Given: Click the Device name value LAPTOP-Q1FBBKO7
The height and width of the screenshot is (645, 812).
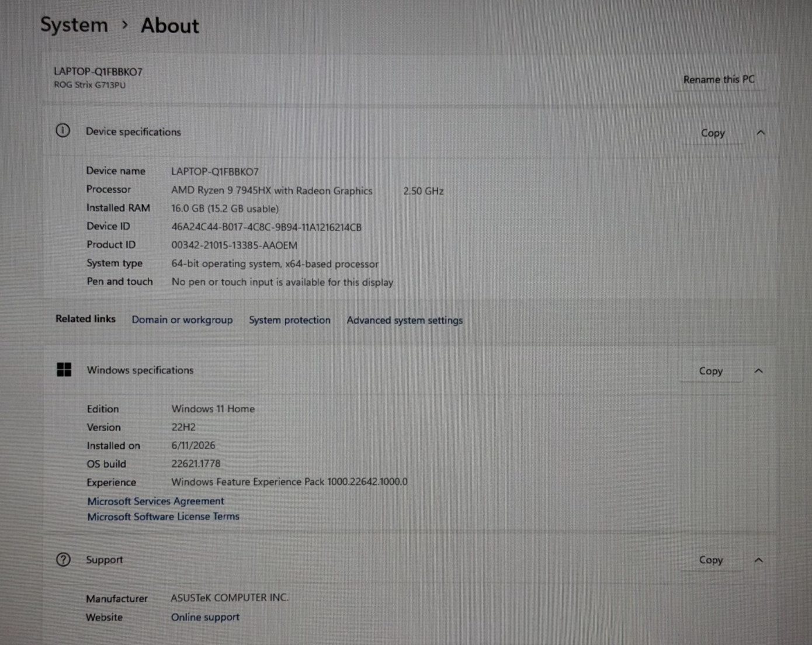Looking at the screenshot, I should coord(215,172).
